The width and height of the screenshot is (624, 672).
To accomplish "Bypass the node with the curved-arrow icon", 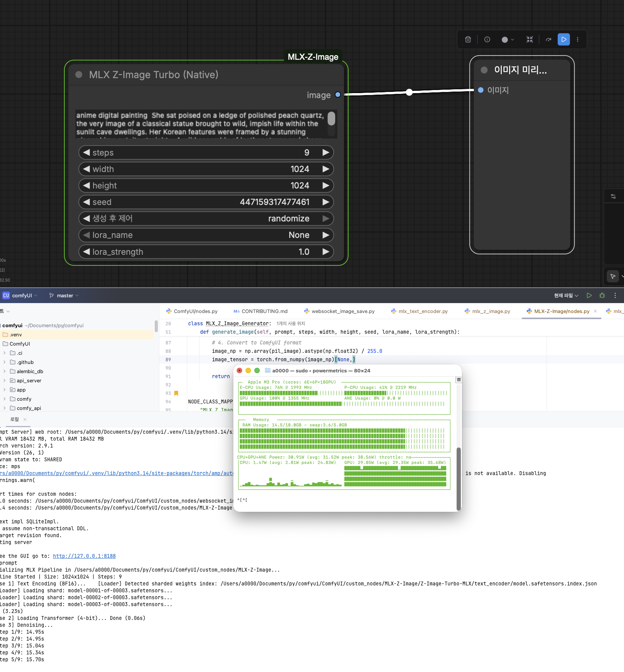I will point(549,39).
